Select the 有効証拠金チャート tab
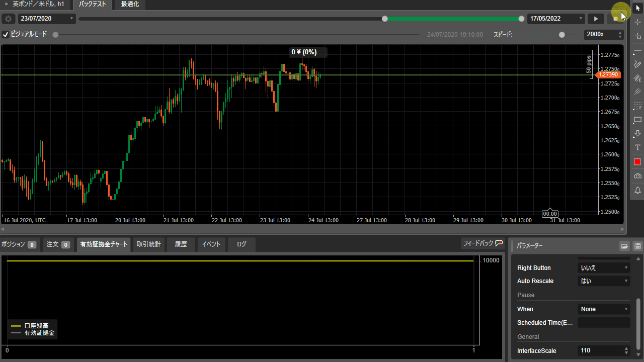 [104, 244]
